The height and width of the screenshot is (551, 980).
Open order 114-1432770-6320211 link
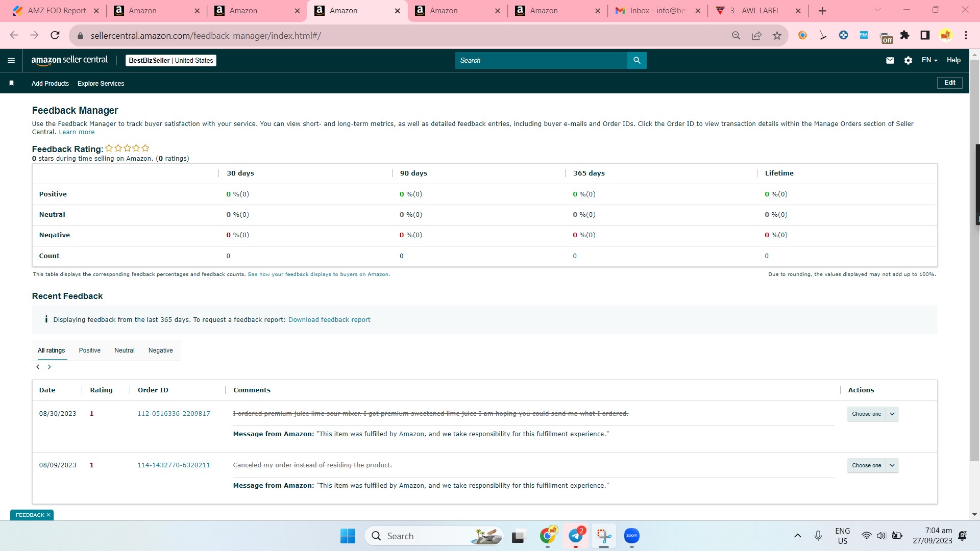[174, 465]
